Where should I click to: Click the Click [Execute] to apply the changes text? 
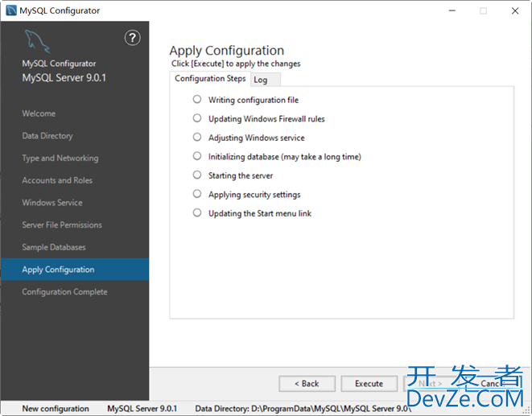coord(236,64)
